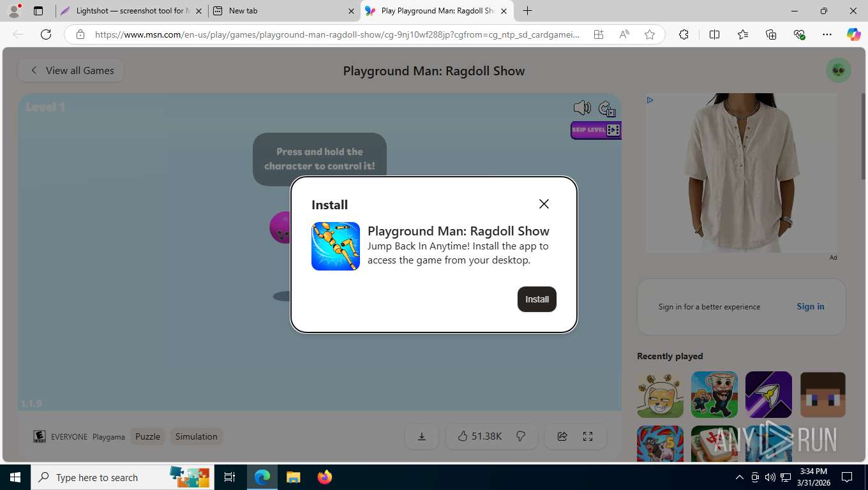Open Windows Start menu
Screen dimensions: 868x490
(15, 477)
